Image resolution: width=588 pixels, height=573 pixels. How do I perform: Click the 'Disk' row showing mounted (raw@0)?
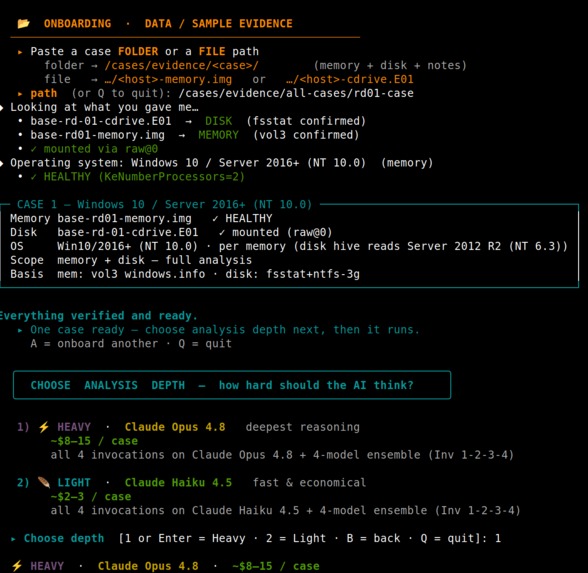171,232
